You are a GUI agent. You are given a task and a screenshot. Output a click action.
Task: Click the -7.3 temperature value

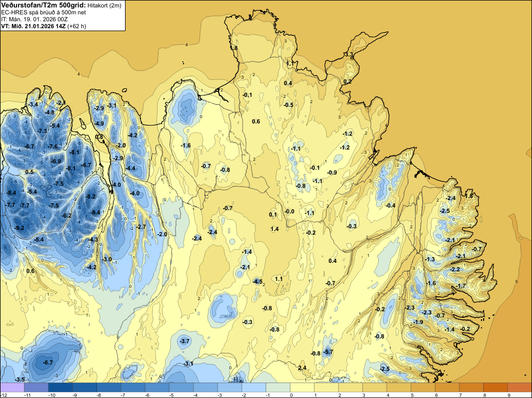pyautogui.click(x=42, y=131)
